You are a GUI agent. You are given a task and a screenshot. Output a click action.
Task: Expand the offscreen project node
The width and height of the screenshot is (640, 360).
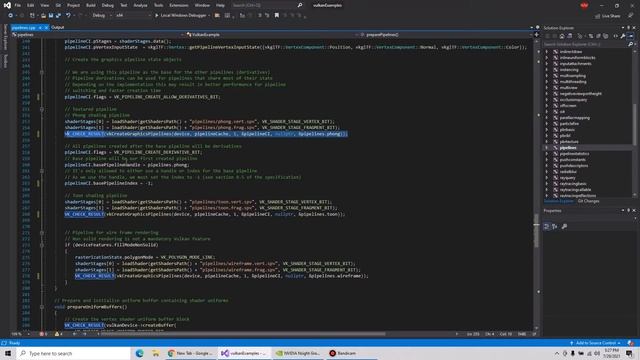point(547,106)
